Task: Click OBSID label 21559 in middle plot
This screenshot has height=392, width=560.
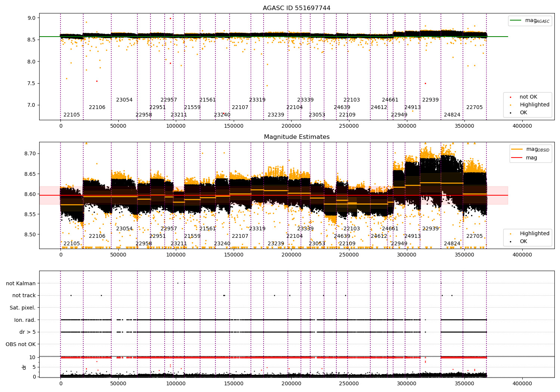Action: [192, 236]
